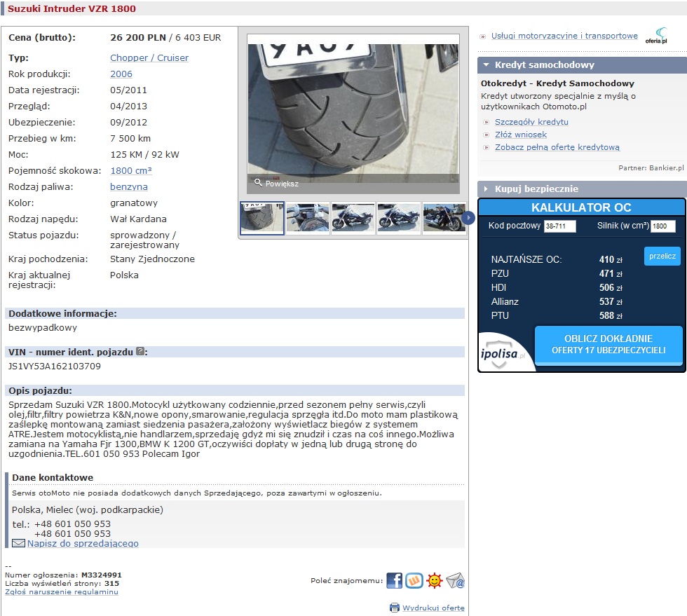Image resolution: width=687 pixels, height=616 pixels.
Task: Click the PZU price 471 zł
Action: tap(611, 273)
